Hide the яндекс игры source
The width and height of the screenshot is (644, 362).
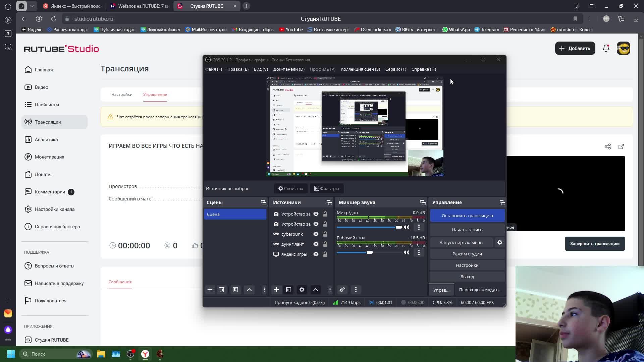(x=316, y=254)
